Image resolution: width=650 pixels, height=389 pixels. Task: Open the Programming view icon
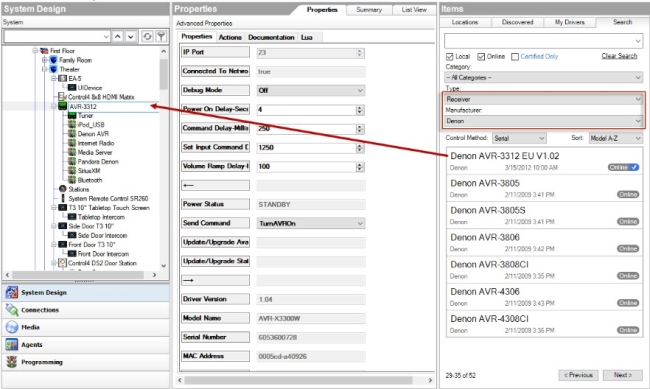[12, 362]
